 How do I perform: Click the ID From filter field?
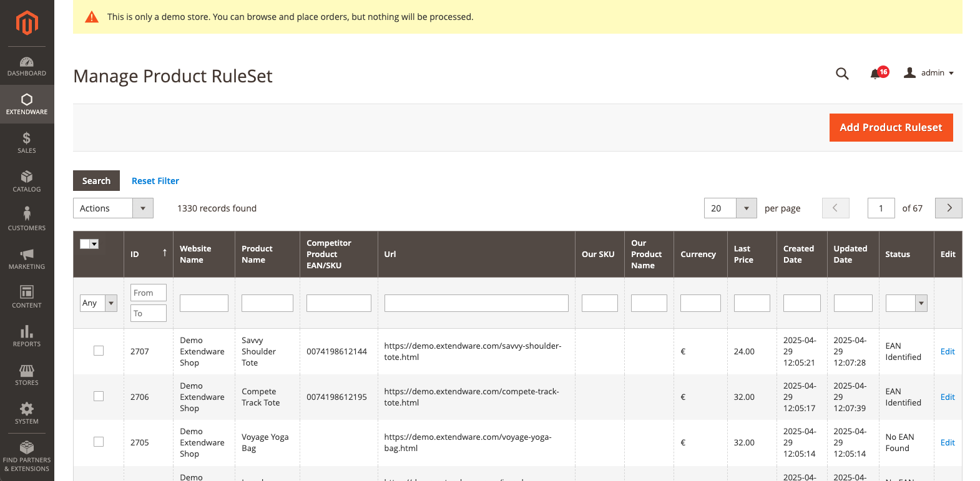(x=149, y=293)
